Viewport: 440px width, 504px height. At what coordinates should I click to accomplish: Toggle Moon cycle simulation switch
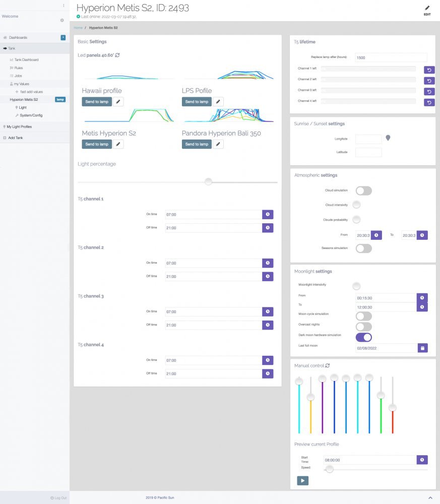pos(363,316)
